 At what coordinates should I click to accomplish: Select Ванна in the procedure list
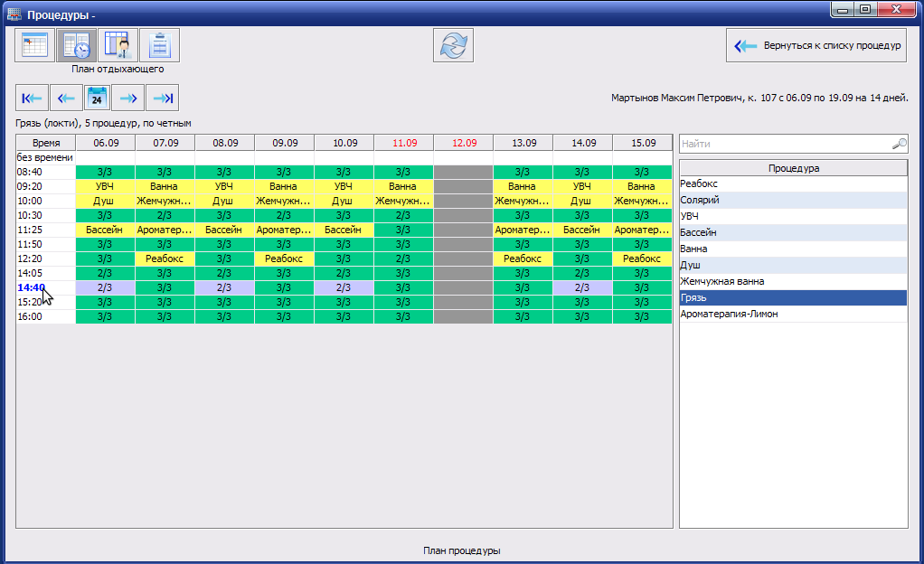[793, 249]
